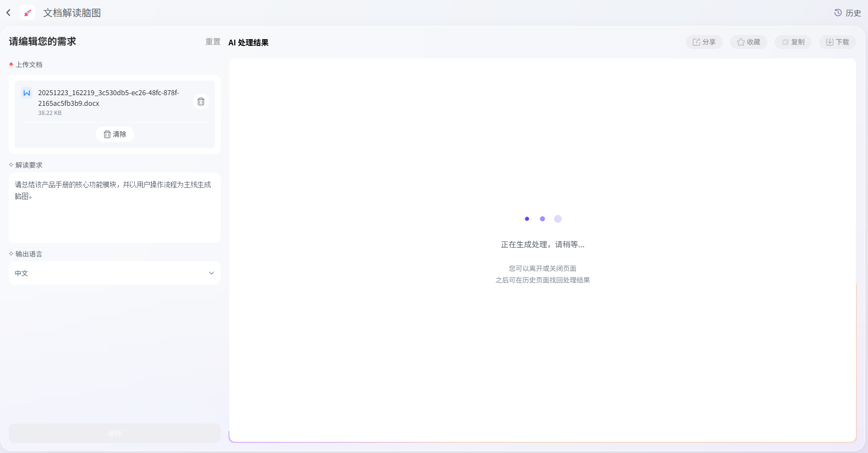Select the uploaded docx file name
The width and height of the screenshot is (868, 453).
point(109,98)
